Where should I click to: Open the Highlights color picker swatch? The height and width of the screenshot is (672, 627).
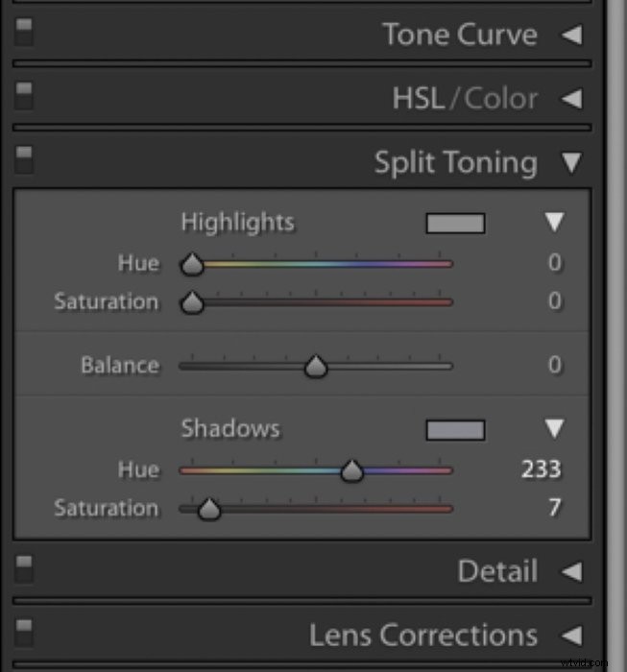pos(455,224)
